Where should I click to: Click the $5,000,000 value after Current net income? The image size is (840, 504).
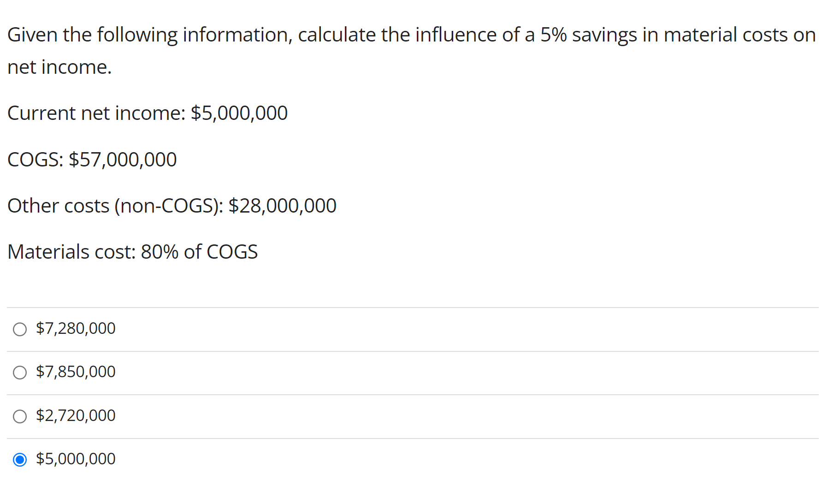pyautogui.click(x=239, y=113)
